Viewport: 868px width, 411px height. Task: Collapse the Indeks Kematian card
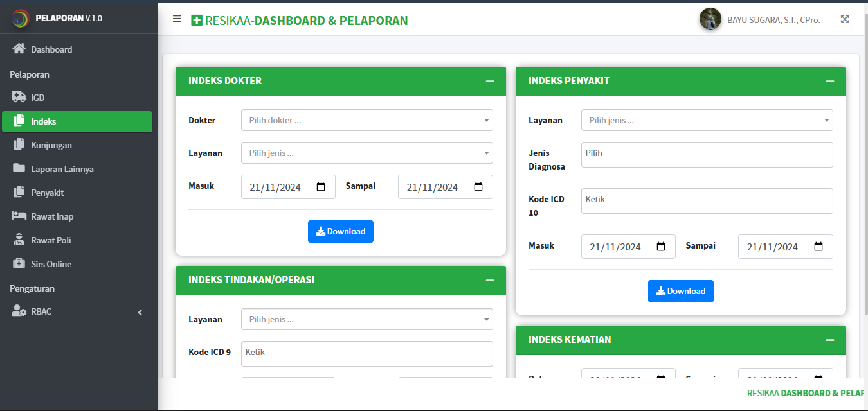tap(830, 340)
